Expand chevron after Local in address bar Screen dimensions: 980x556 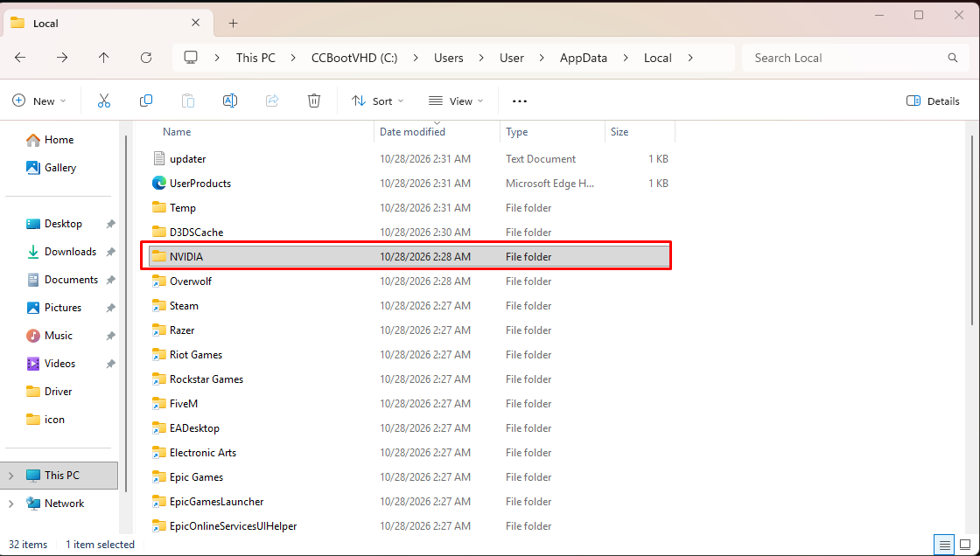(x=690, y=58)
